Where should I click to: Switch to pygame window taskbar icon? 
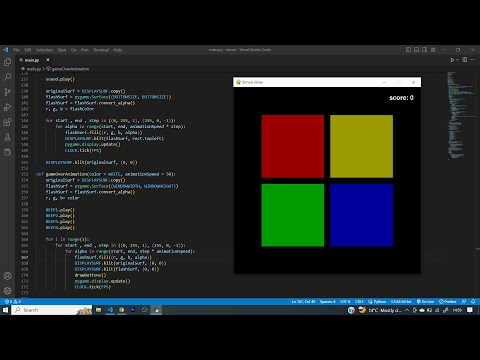[x=156, y=310]
